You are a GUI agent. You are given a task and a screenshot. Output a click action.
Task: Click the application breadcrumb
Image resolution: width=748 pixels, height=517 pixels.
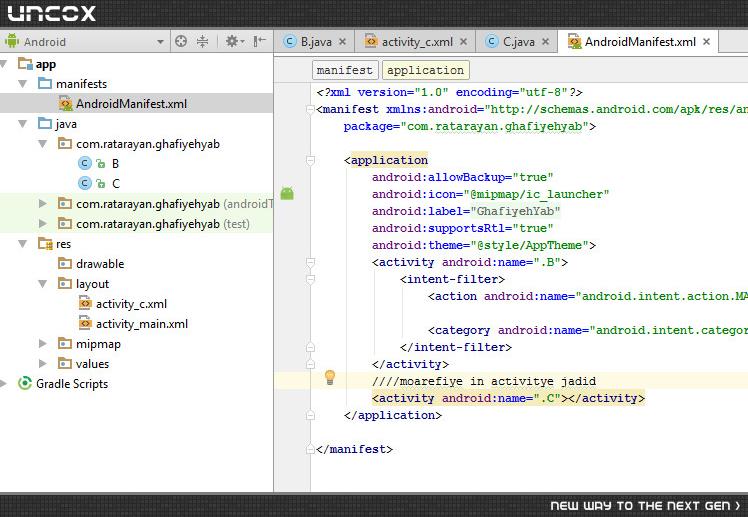(x=426, y=70)
